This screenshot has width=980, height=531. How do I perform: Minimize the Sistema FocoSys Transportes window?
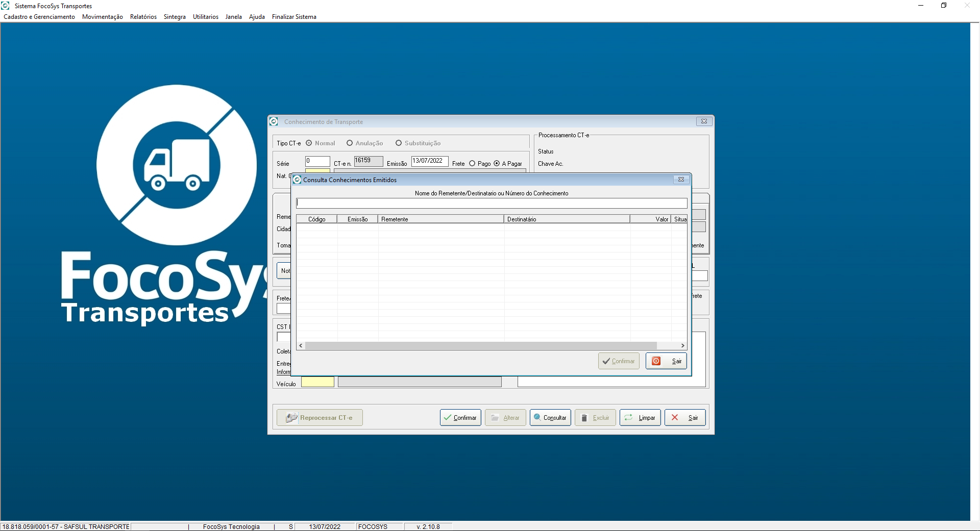[921, 6]
